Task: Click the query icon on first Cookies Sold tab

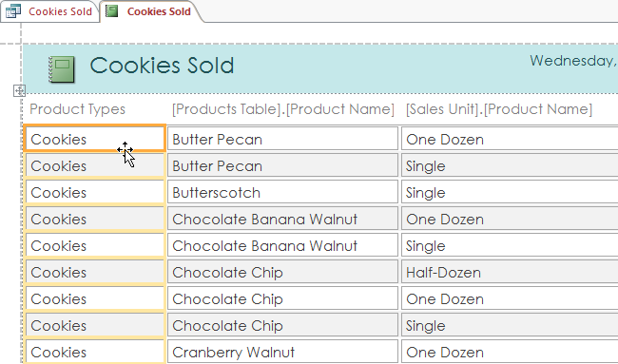Action: [x=13, y=11]
